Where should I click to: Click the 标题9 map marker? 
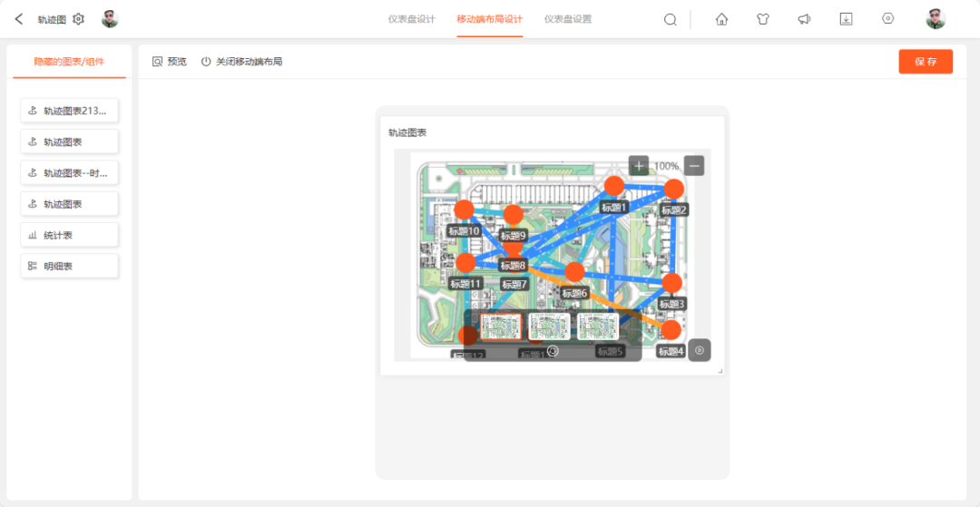[x=513, y=214]
